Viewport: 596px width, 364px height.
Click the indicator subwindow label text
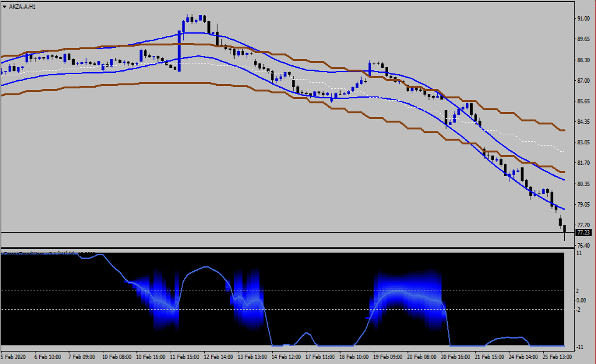point(50,253)
